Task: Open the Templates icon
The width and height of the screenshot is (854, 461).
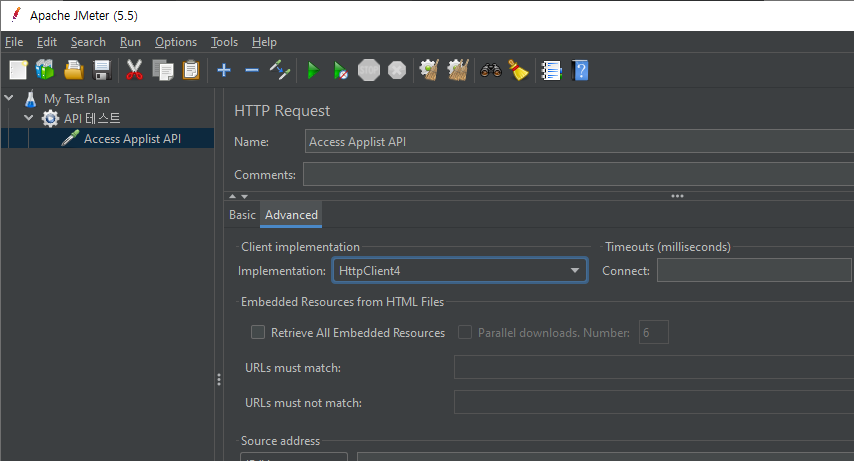Action: click(45, 70)
